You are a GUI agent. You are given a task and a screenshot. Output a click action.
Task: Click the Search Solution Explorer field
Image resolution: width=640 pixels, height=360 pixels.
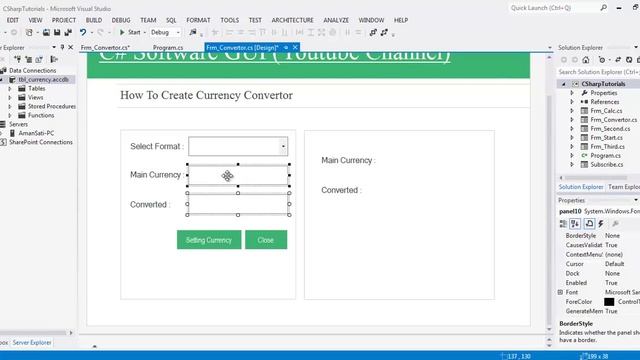pyautogui.click(x=598, y=72)
